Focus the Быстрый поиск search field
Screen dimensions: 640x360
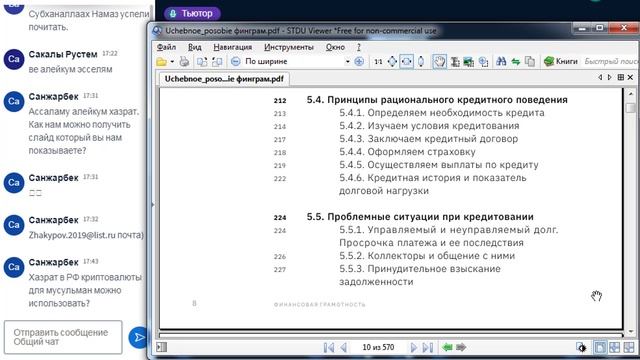tap(611, 62)
